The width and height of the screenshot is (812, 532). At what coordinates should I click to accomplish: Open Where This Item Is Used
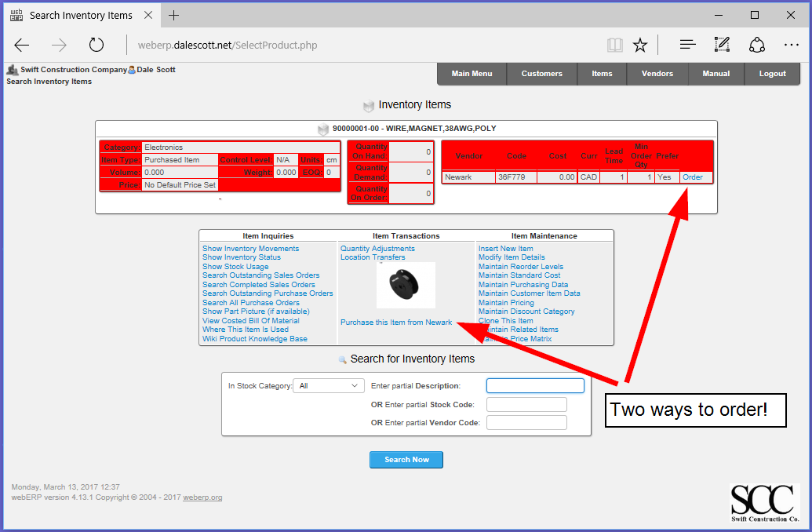coord(246,330)
